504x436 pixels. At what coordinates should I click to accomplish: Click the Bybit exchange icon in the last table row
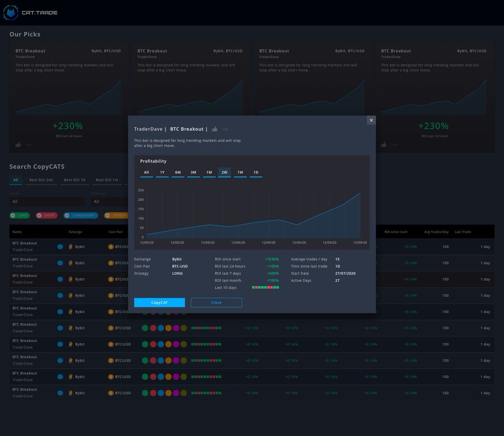pyautogui.click(x=71, y=393)
